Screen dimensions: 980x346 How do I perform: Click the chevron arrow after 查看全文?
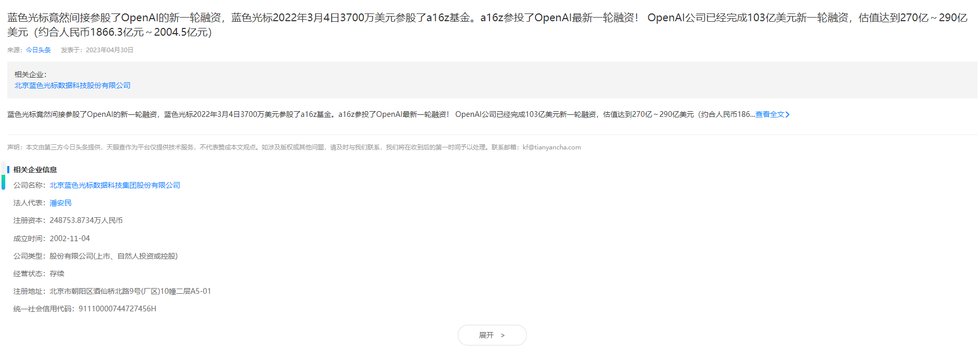pyautogui.click(x=788, y=114)
